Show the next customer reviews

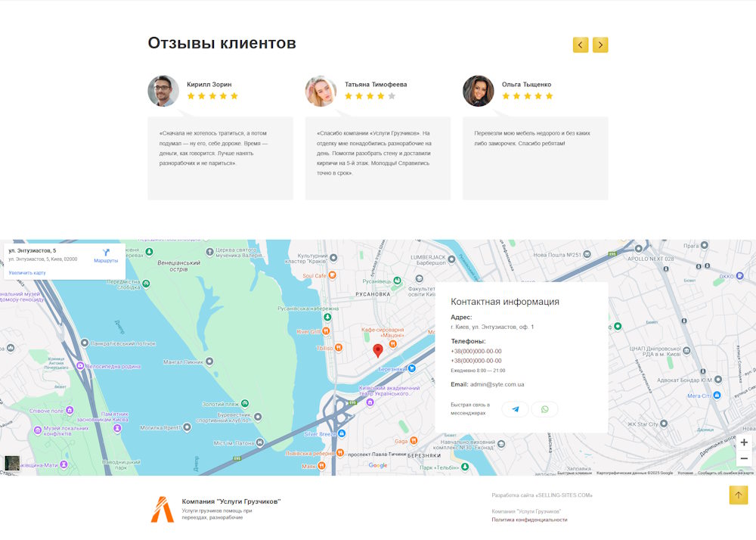tap(600, 45)
